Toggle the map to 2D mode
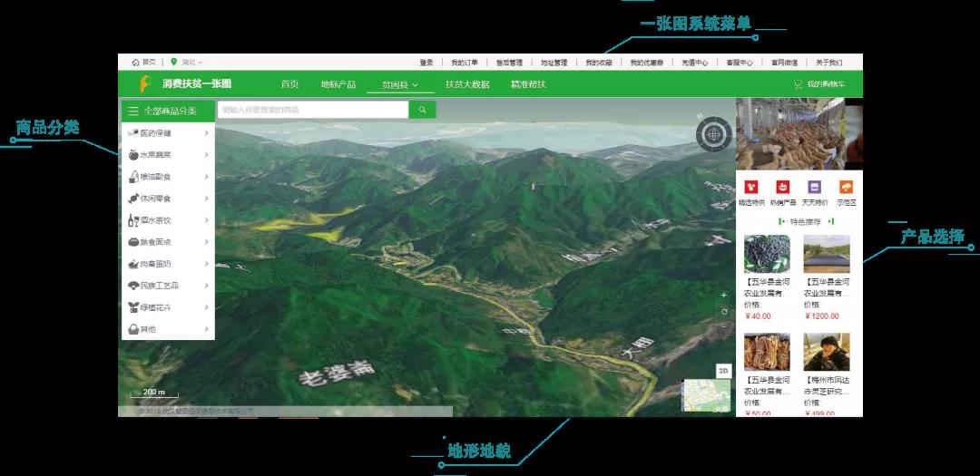The width and height of the screenshot is (980, 476). [x=723, y=371]
